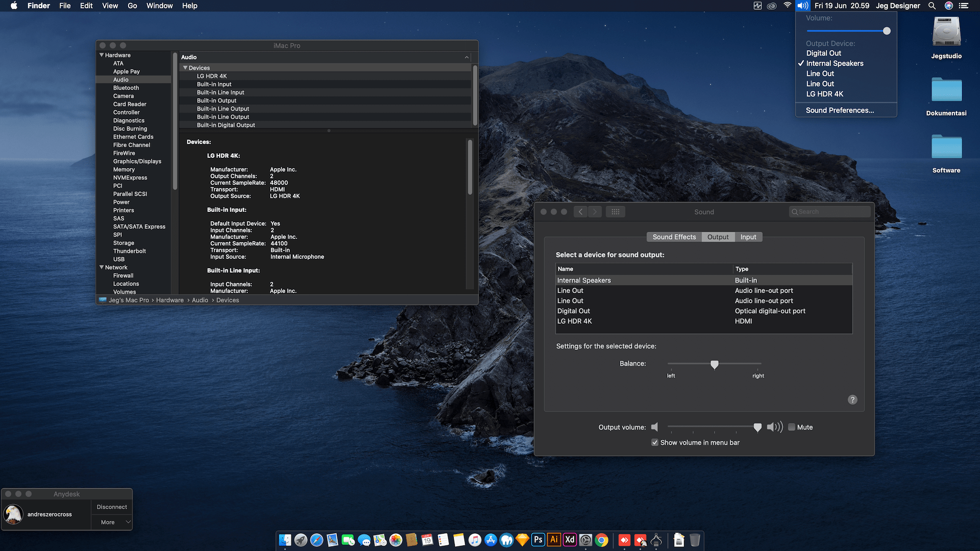Open the Window menu in the menu bar
This screenshot has height=551, width=980.
click(x=159, y=6)
